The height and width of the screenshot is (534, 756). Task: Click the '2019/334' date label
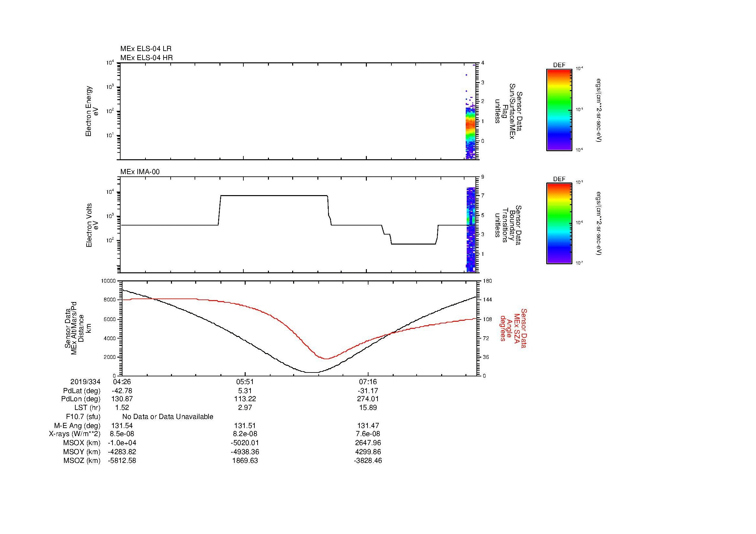click(85, 382)
